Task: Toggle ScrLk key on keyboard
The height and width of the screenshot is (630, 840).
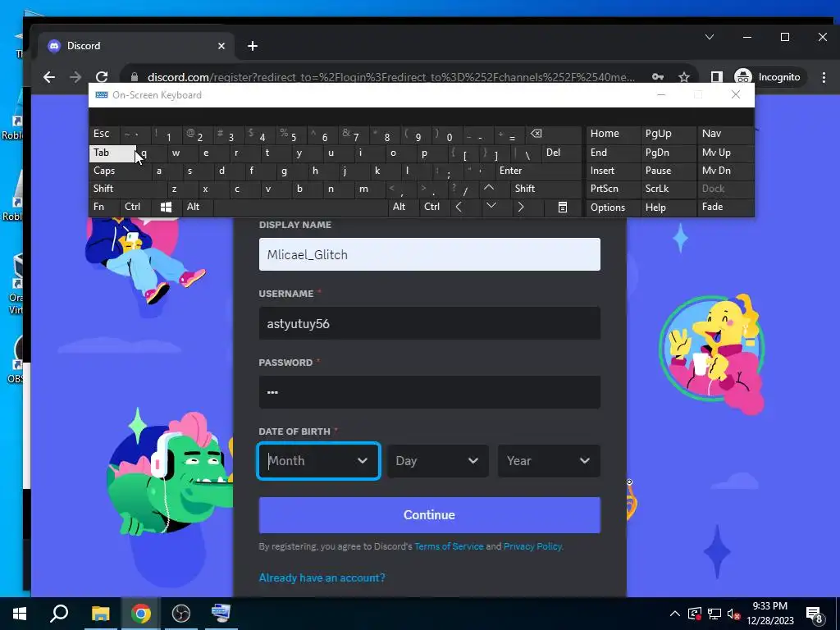Action: pyautogui.click(x=668, y=189)
